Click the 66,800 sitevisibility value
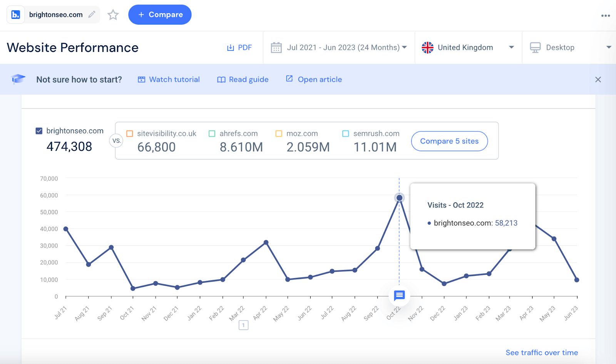 (x=156, y=147)
